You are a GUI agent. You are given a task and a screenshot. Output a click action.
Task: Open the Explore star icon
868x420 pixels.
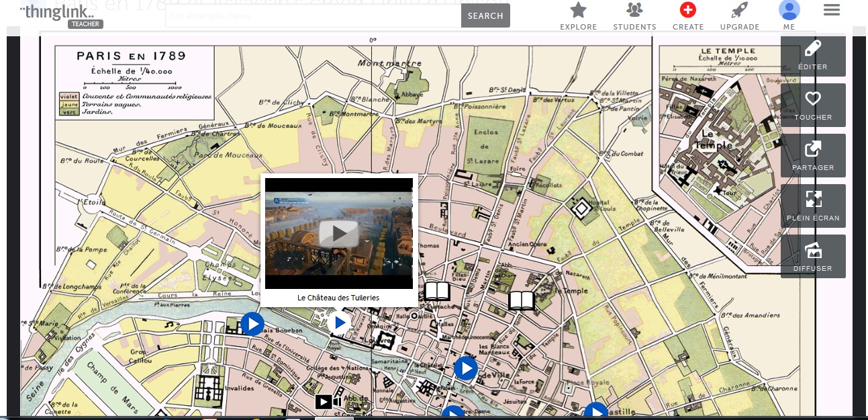(x=578, y=11)
